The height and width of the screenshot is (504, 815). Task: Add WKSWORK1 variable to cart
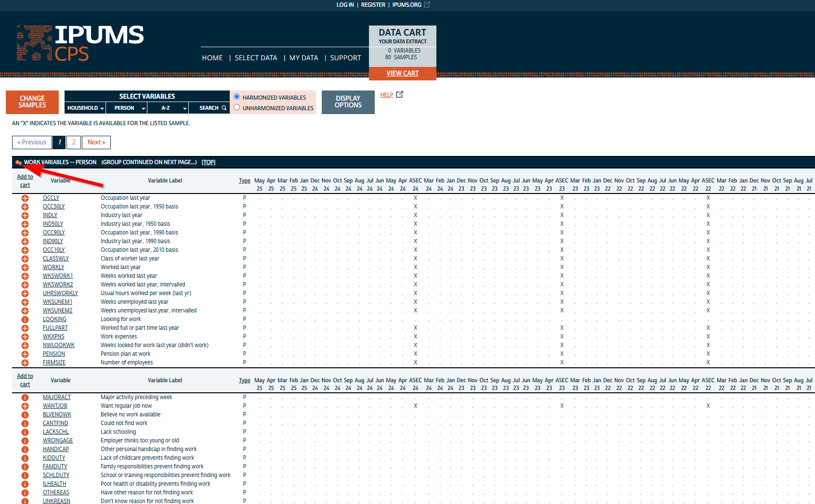coord(25,276)
